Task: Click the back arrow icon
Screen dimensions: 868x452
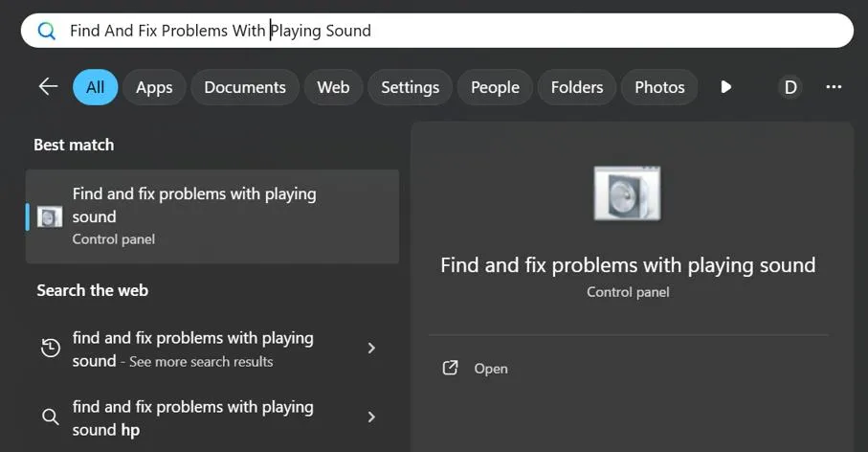Action: click(48, 87)
